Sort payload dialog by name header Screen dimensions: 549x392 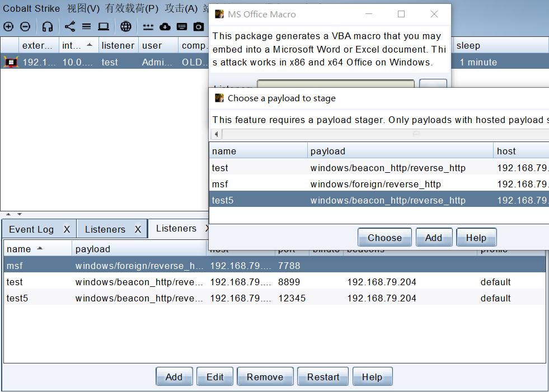pos(259,151)
